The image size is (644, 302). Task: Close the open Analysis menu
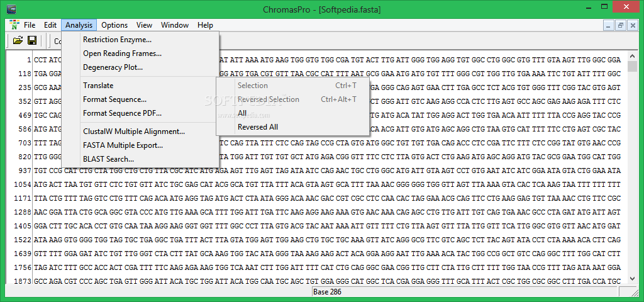click(79, 25)
